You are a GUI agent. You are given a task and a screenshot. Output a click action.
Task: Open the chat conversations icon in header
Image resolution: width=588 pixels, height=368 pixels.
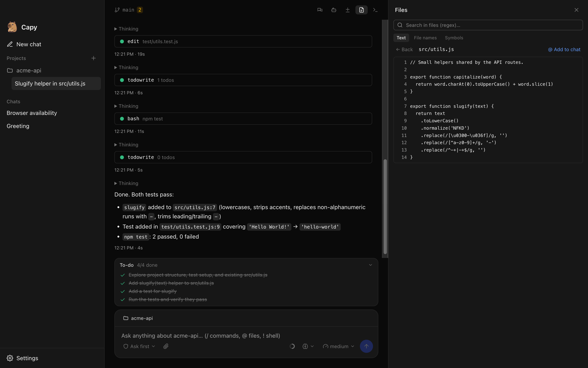[x=320, y=10]
